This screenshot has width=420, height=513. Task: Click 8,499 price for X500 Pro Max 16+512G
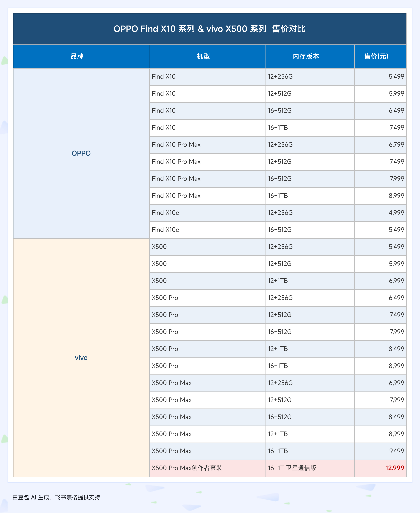[380, 417]
